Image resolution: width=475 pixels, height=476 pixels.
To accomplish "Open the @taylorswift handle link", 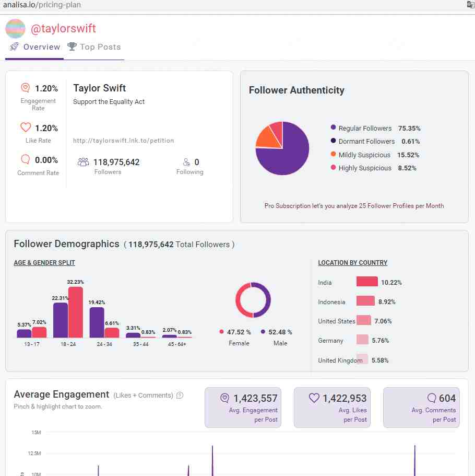I will [63, 29].
